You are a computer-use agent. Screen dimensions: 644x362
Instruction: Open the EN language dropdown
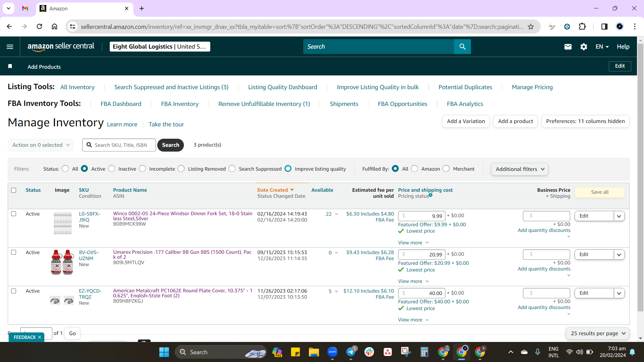602,47
